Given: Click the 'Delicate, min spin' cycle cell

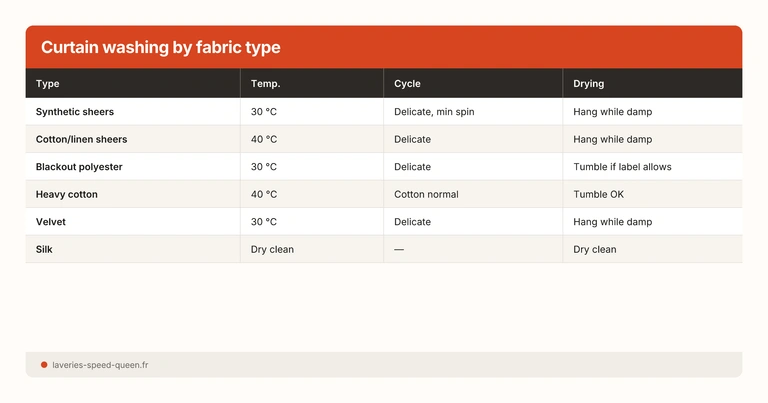Looking at the screenshot, I should point(434,112).
